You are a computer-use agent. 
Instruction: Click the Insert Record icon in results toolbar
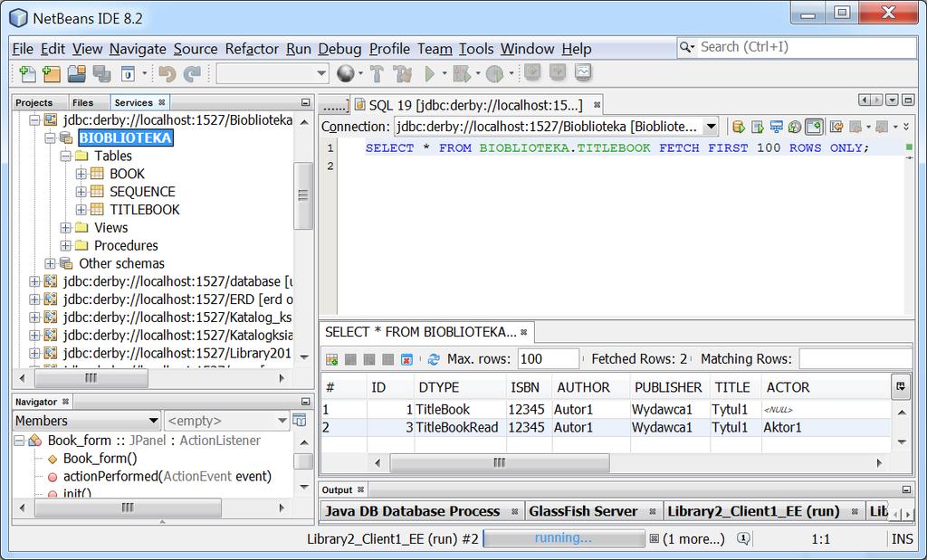[331, 359]
